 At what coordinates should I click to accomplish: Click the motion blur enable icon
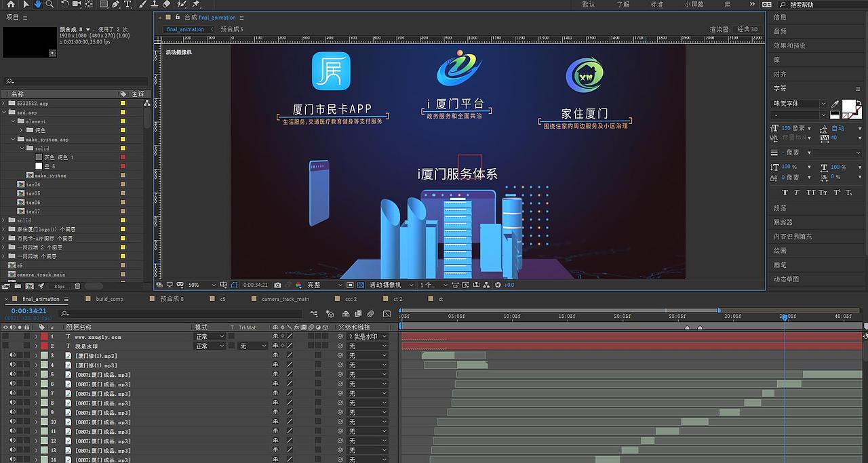(370, 314)
